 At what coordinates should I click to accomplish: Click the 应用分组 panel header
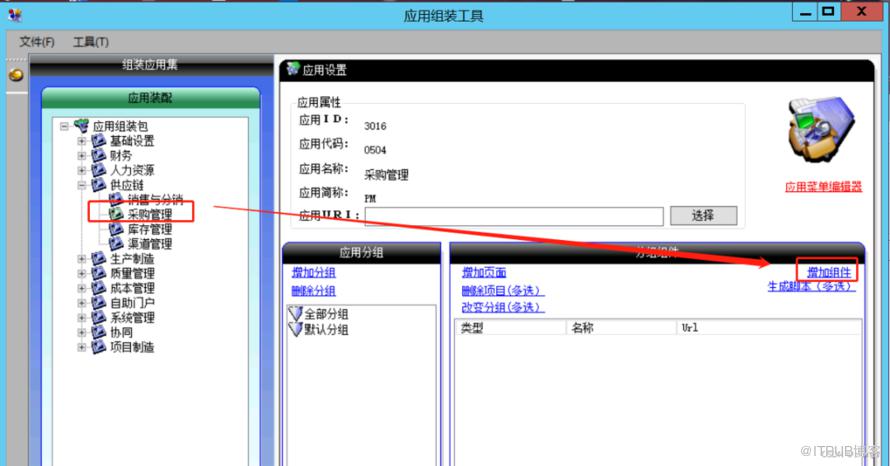click(362, 253)
